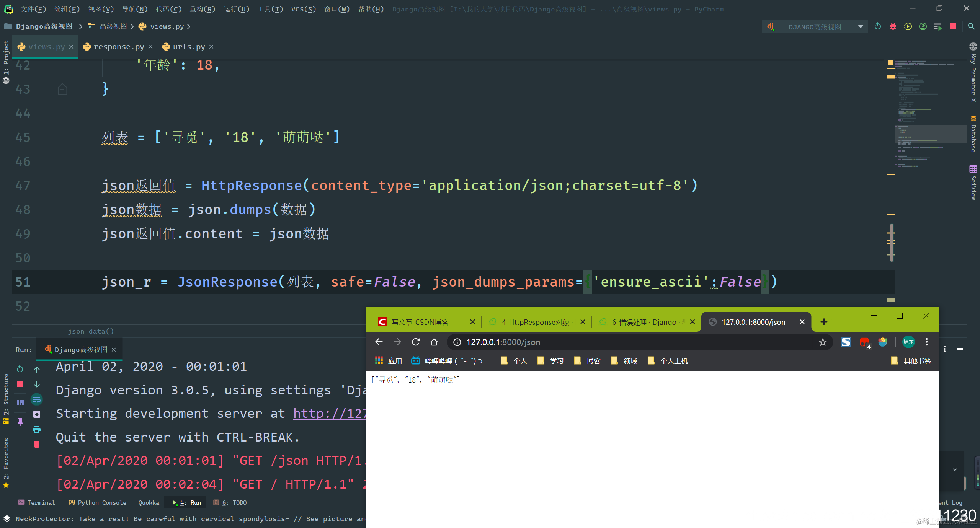Collapse code fold marker at line 43
The width and height of the screenshot is (980, 528).
click(x=62, y=90)
